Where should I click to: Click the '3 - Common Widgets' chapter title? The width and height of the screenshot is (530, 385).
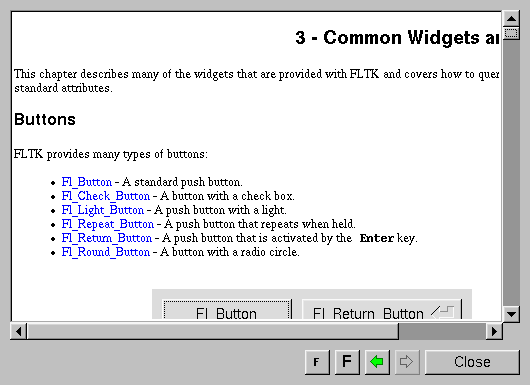(397, 38)
